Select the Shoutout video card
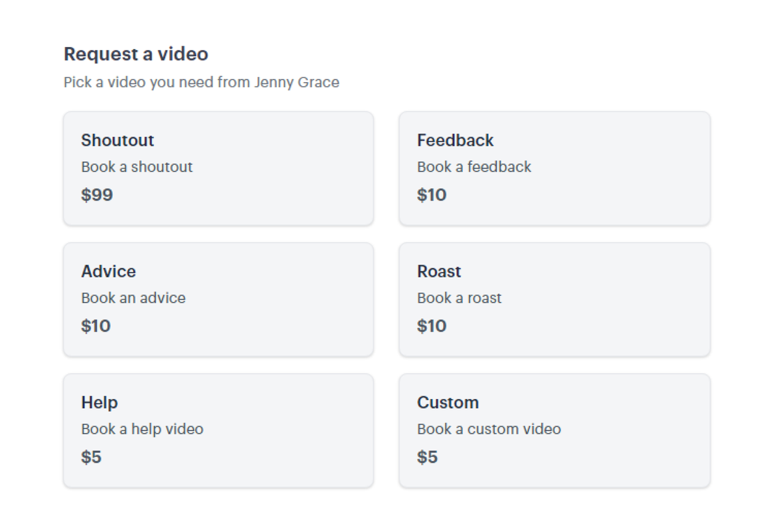Image resolution: width=783 pixels, height=532 pixels. [x=219, y=168]
